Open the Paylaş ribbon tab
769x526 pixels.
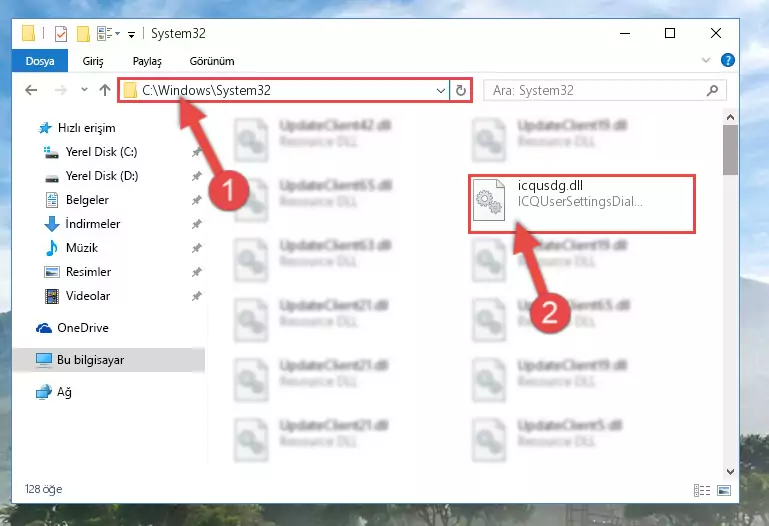pyautogui.click(x=147, y=61)
